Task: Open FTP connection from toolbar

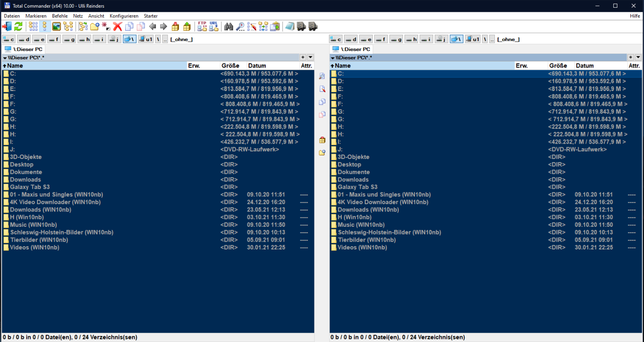Action: coord(202,27)
